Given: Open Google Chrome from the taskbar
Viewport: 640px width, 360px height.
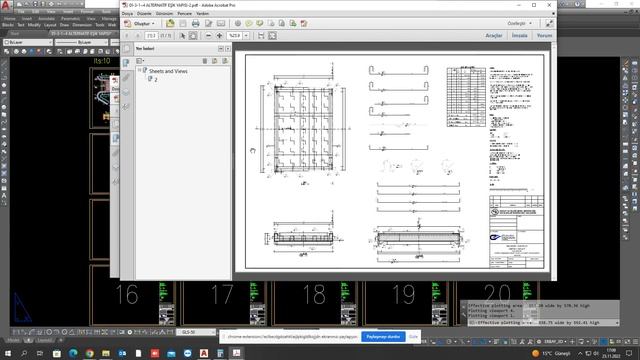Looking at the screenshot, I should pos(89,353).
